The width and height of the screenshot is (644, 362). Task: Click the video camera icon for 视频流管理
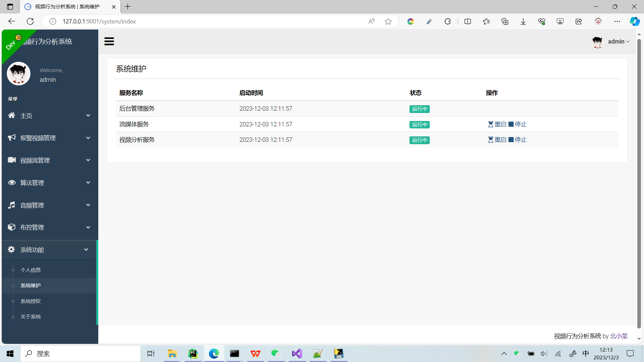tap(12, 160)
